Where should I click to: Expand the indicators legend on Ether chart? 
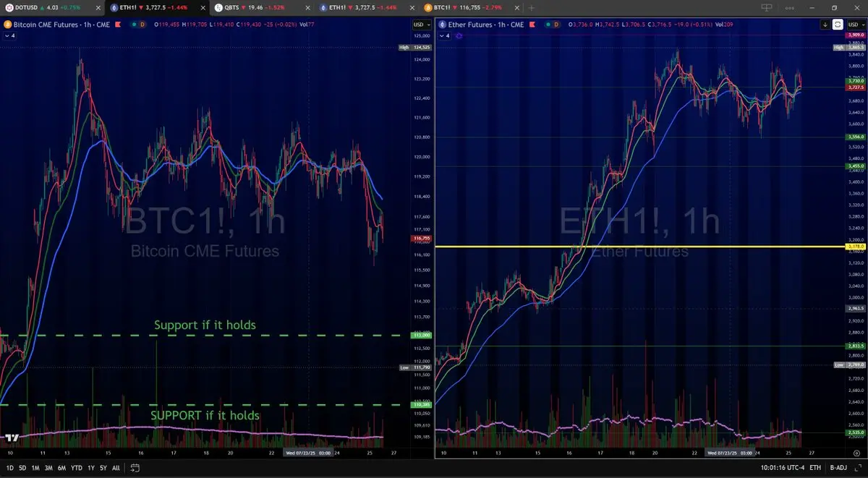[445, 35]
